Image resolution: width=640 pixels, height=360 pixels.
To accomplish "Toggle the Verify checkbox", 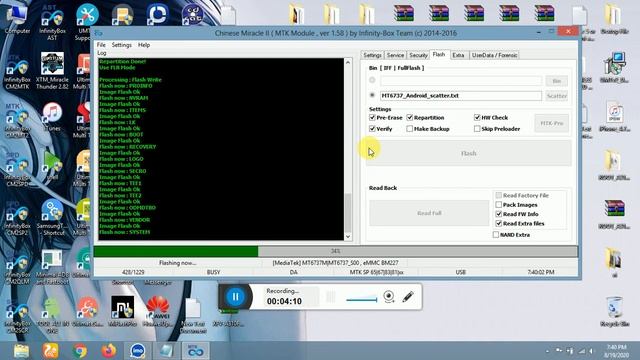I will click(372, 129).
